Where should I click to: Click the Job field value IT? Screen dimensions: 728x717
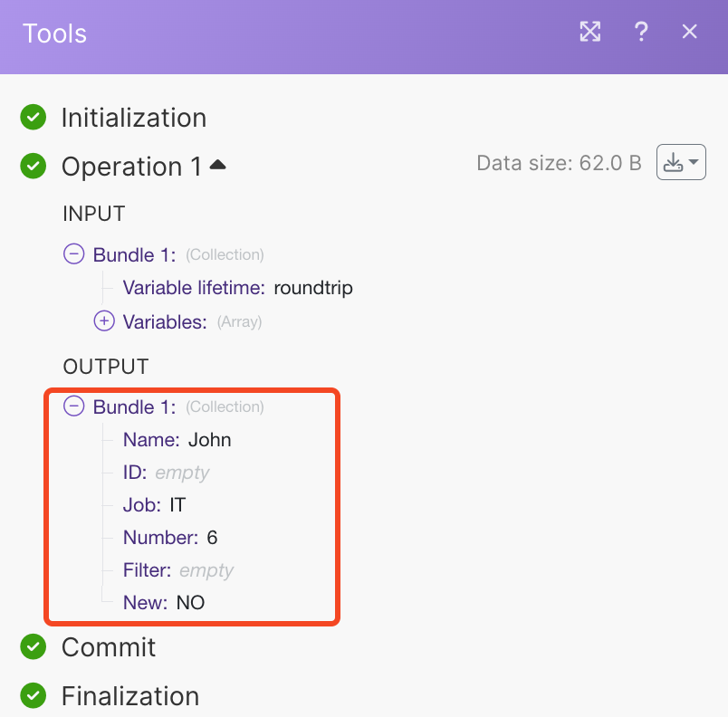point(177,505)
